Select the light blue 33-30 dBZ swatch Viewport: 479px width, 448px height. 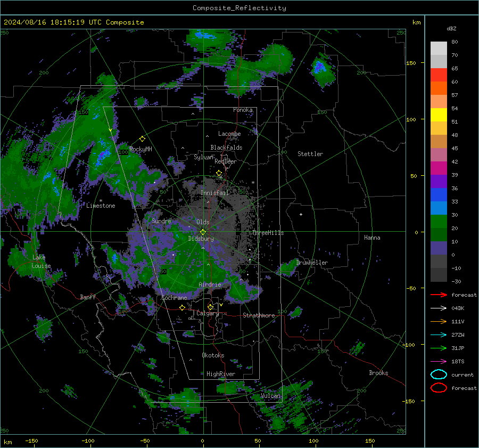tap(439, 208)
